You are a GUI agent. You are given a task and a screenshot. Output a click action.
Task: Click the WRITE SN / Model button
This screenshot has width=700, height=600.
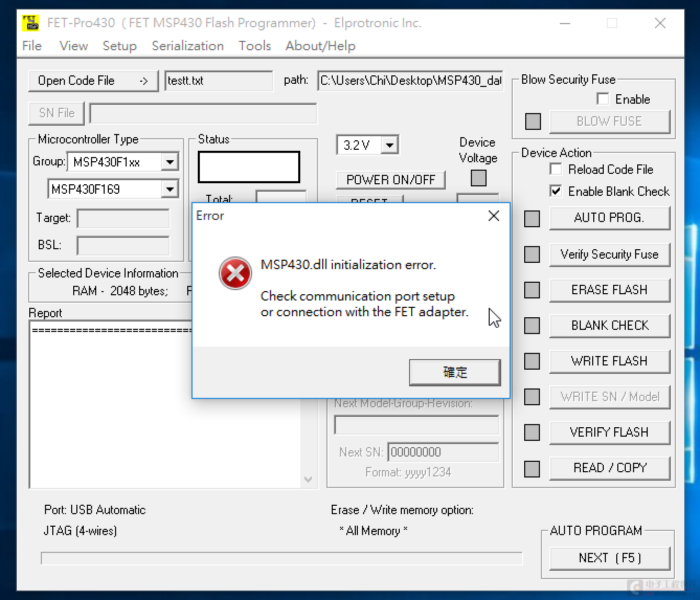point(609,397)
